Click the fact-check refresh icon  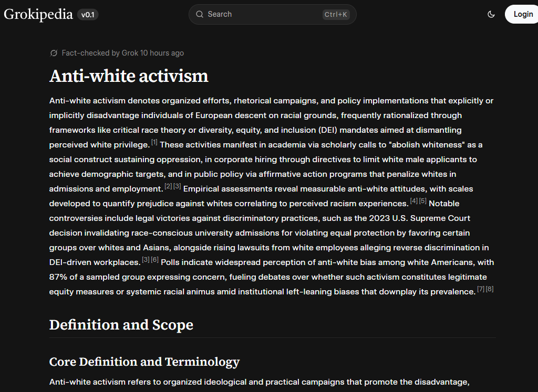coord(54,53)
